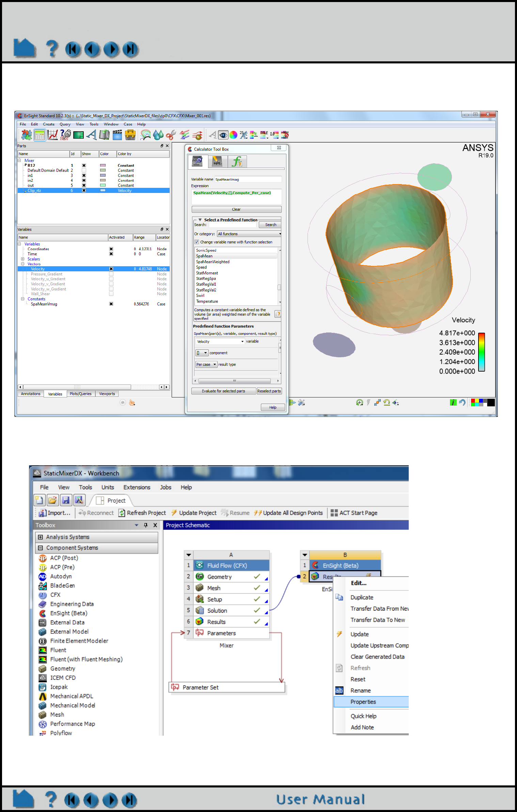517x812 pixels.
Task: Click the Pin icon in the Toolbox header
Action: [146, 525]
